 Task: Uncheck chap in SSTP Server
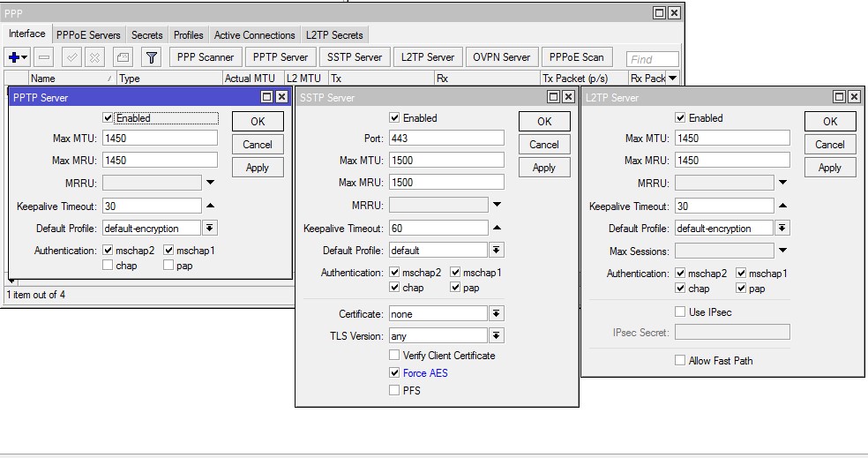(x=394, y=288)
